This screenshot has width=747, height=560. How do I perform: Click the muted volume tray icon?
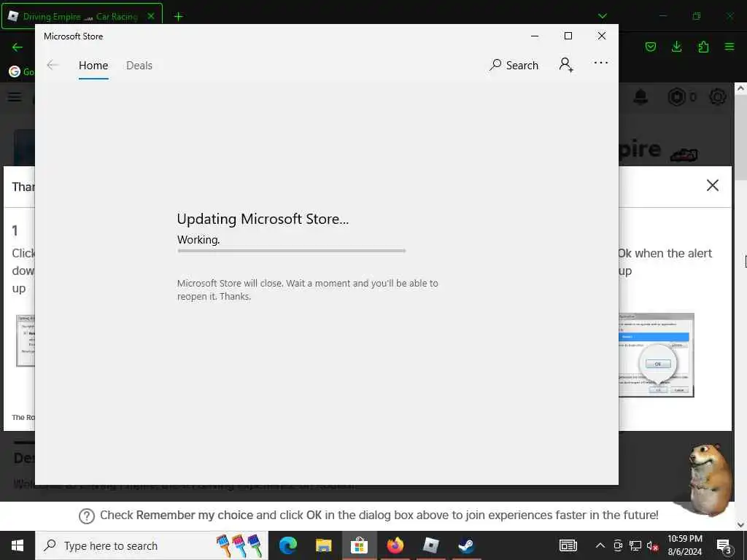click(x=651, y=546)
